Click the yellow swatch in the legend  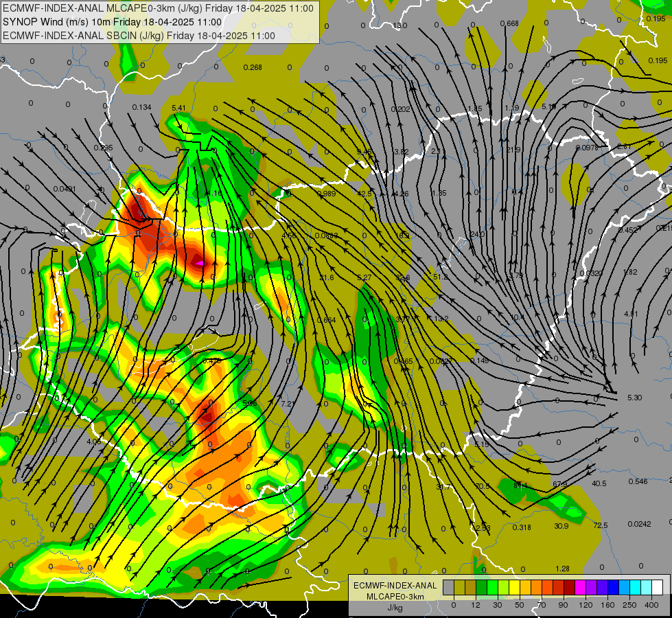(514, 587)
